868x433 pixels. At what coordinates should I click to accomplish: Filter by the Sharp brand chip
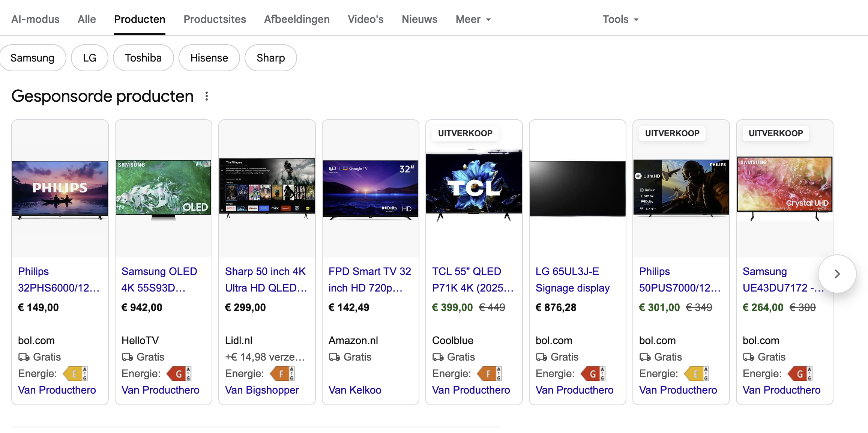coord(271,58)
